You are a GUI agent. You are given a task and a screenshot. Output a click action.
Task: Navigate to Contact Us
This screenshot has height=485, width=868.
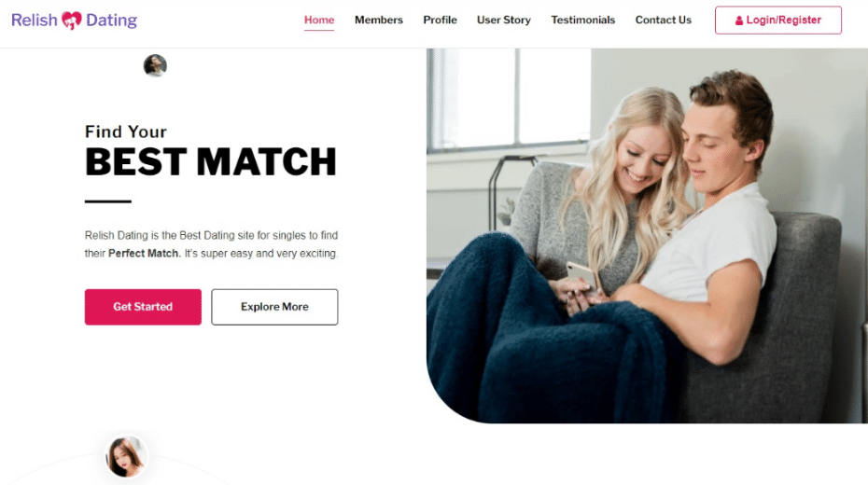(x=664, y=20)
